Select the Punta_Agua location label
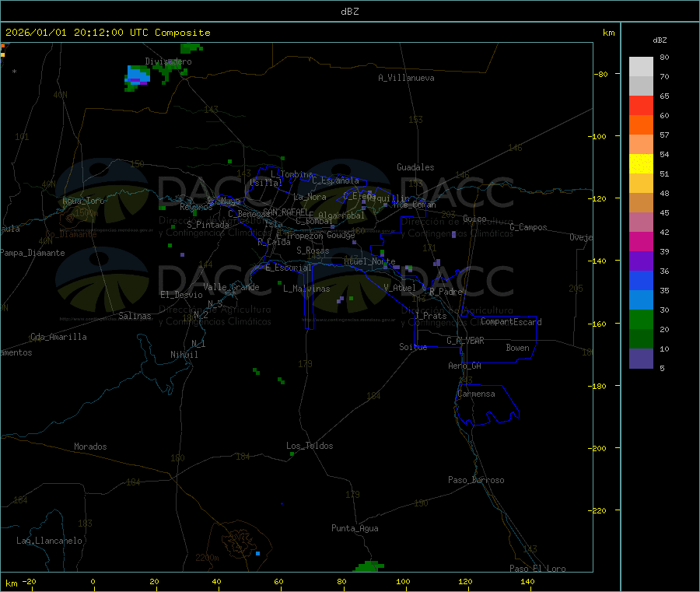The image size is (700, 592). (355, 528)
